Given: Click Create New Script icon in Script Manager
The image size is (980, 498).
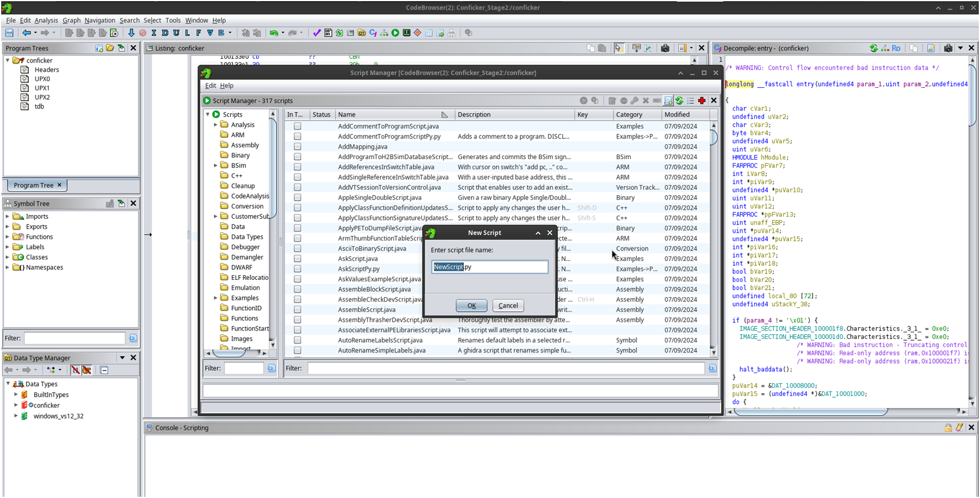Looking at the screenshot, I should (668, 101).
